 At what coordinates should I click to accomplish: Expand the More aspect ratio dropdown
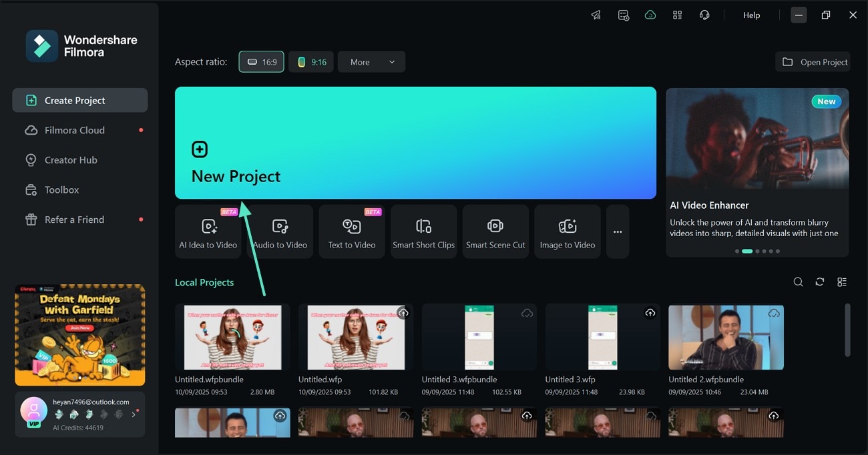point(371,61)
